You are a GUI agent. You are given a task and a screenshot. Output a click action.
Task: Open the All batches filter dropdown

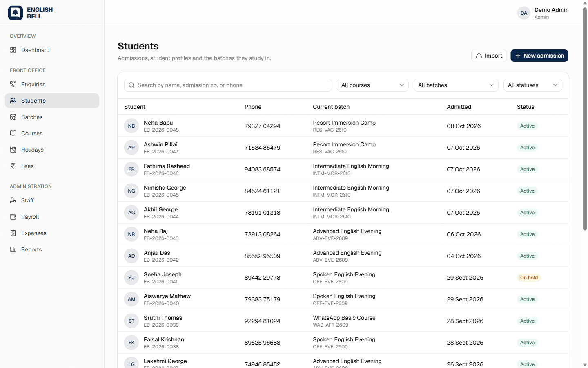point(456,85)
